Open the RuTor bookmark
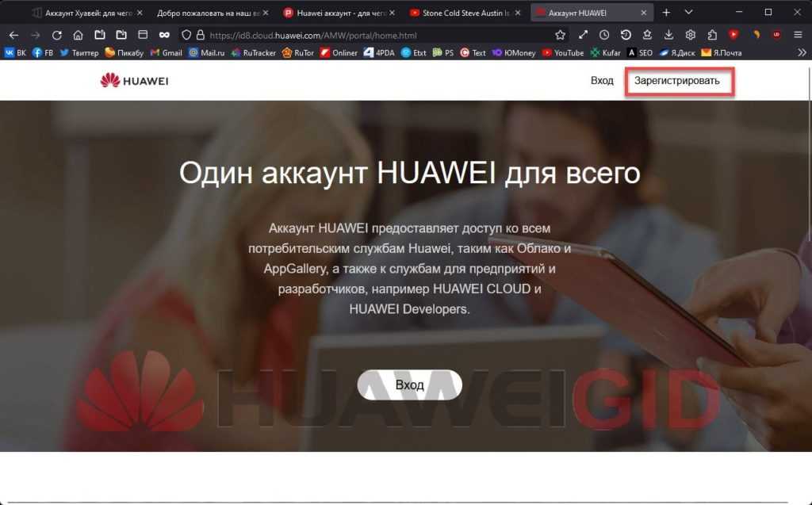Screen dimensions: 812x505 pyautogui.click(x=298, y=53)
